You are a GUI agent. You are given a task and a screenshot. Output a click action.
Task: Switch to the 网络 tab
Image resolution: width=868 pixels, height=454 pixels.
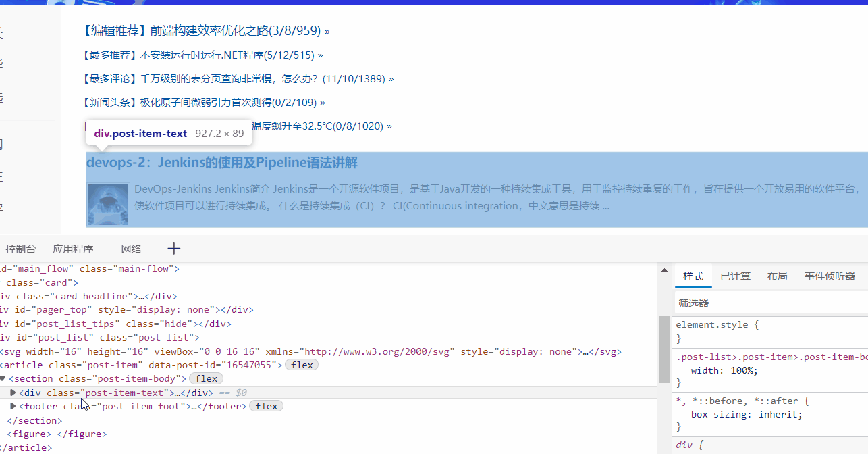131,249
